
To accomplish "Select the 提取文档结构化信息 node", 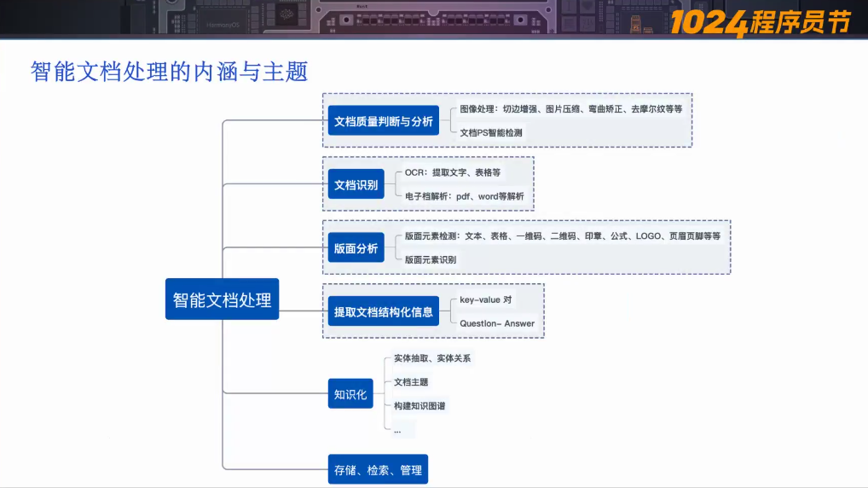I will [384, 312].
